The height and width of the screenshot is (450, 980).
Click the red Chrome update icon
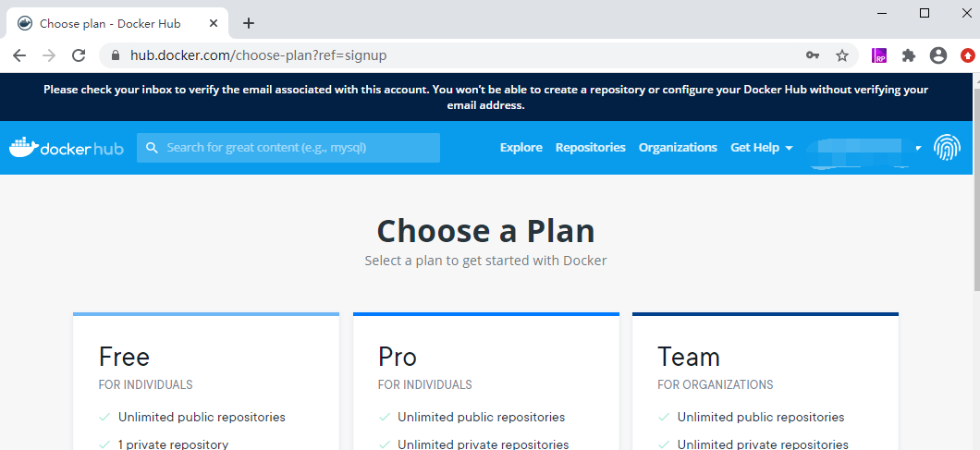tap(967, 55)
